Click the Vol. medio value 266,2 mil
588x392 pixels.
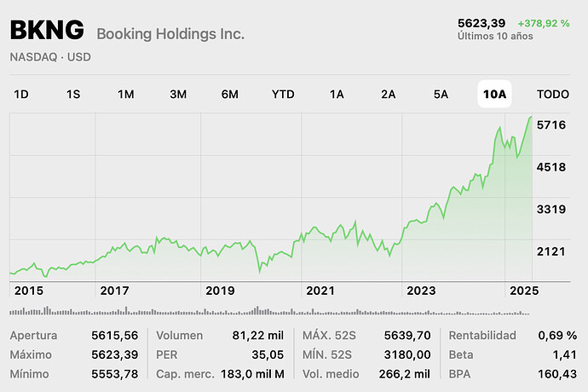pos(404,374)
